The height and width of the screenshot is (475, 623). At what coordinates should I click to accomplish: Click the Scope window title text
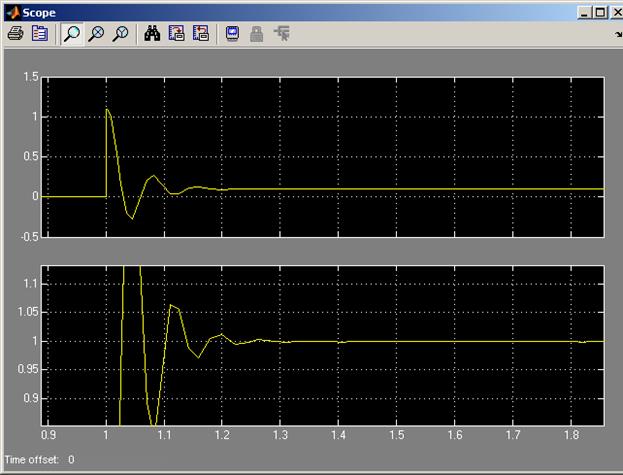pyautogui.click(x=39, y=13)
